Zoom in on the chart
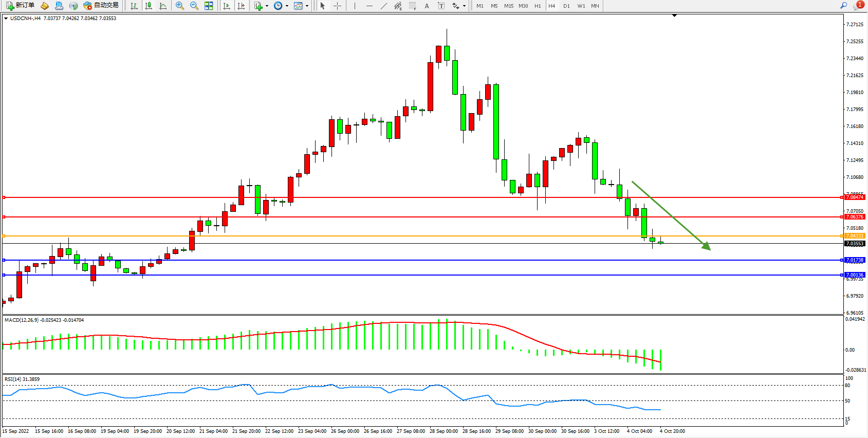The height and width of the screenshot is (438, 868). point(180,6)
